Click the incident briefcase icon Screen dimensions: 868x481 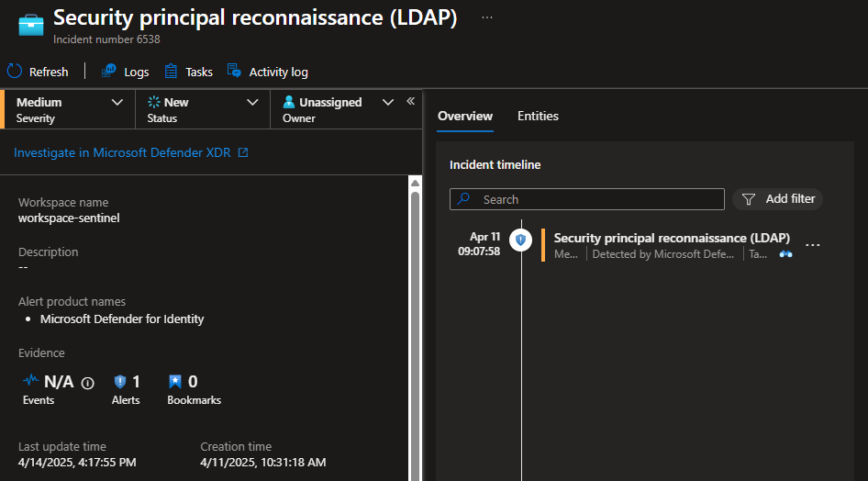[x=31, y=25]
